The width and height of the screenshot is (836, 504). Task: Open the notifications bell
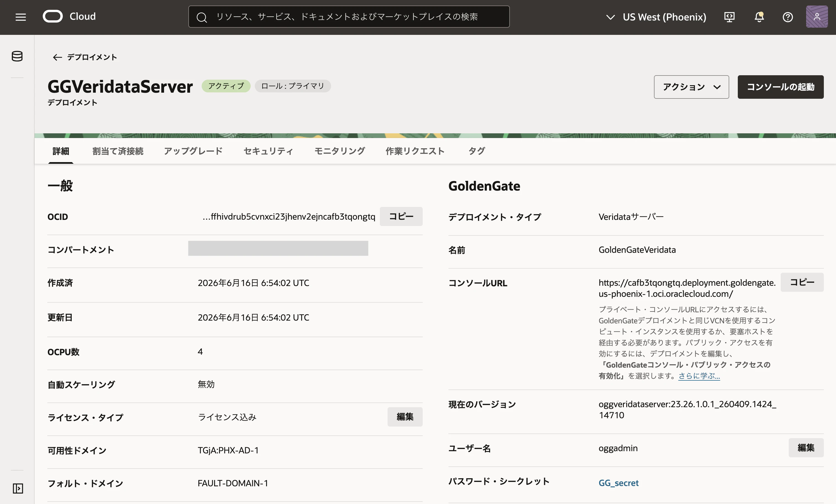tap(759, 17)
